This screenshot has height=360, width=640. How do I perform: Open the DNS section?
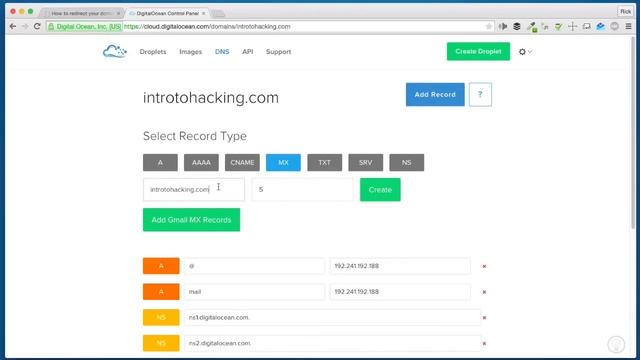pyautogui.click(x=222, y=52)
